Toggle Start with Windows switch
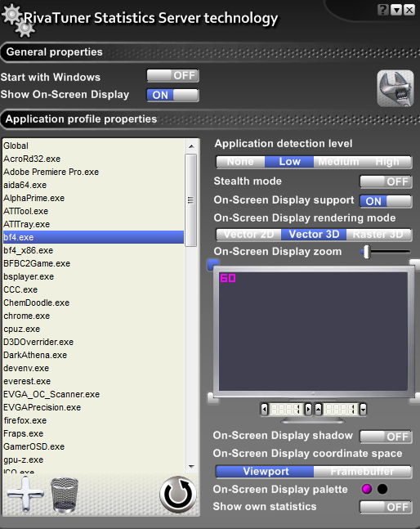The image size is (420, 529). 173,75
